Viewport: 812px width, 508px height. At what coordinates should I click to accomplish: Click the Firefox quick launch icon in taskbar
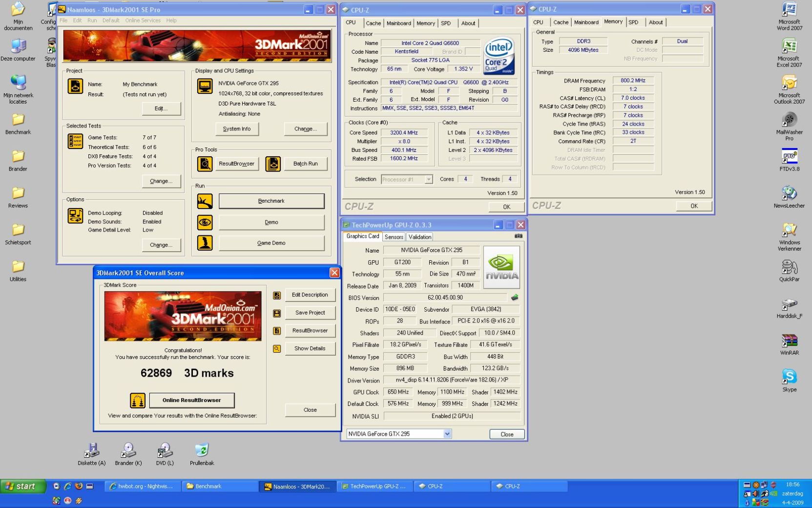pos(79,486)
